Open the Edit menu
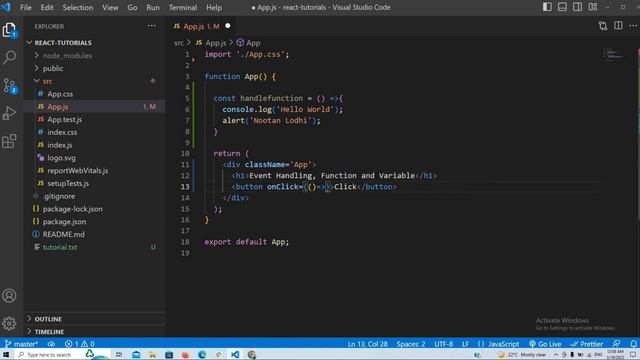The image size is (640, 360). coord(47,7)
